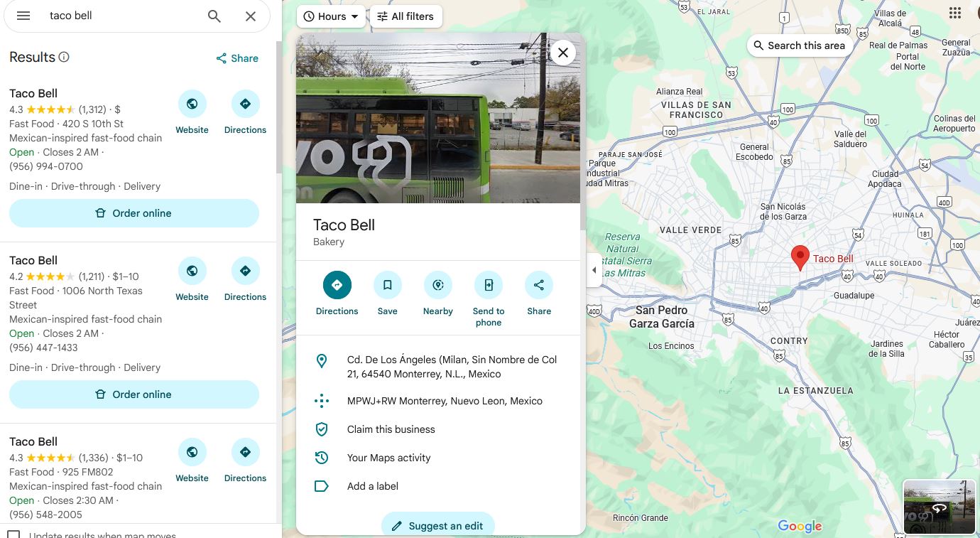Screen dimensions: 980x538
Task: Save this Taco Bell place
Action: pos(387,292)
